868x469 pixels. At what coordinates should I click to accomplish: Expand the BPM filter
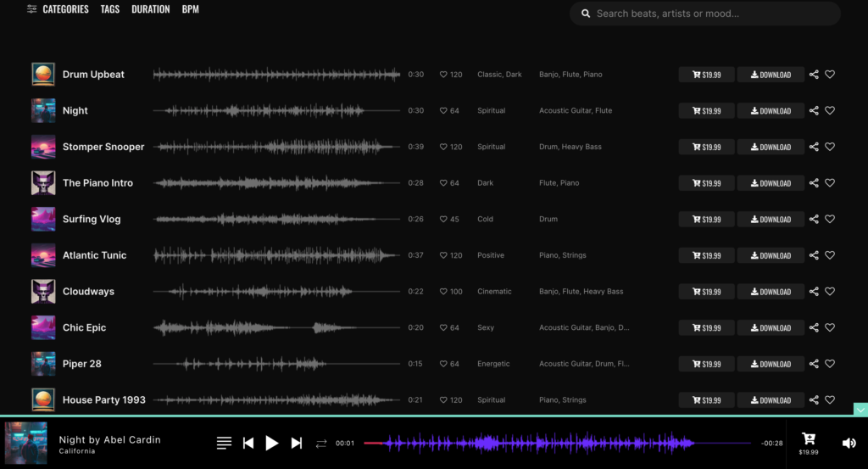pyautogui.click(x=190, y=9)
